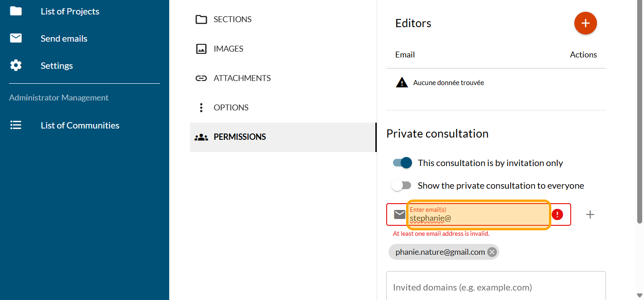Click the orange plus button to add editor
The width and height of the screenshot is (644, 300).
pos(585,23)
